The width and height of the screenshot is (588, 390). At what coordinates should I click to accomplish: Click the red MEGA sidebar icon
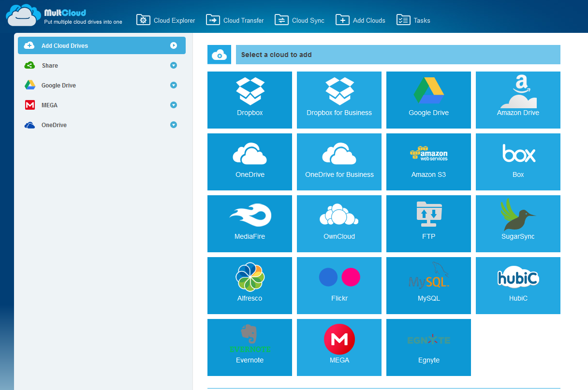[x=30, y=105]
